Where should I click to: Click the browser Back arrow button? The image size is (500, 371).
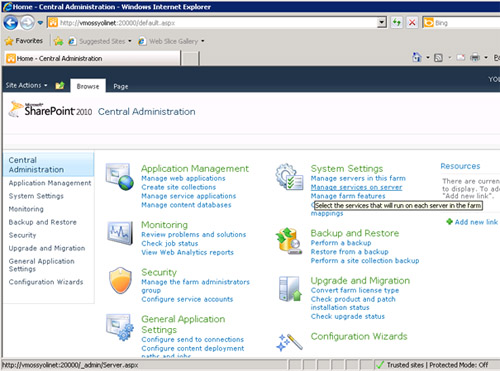pyautogui.click(x=11, y=23)
